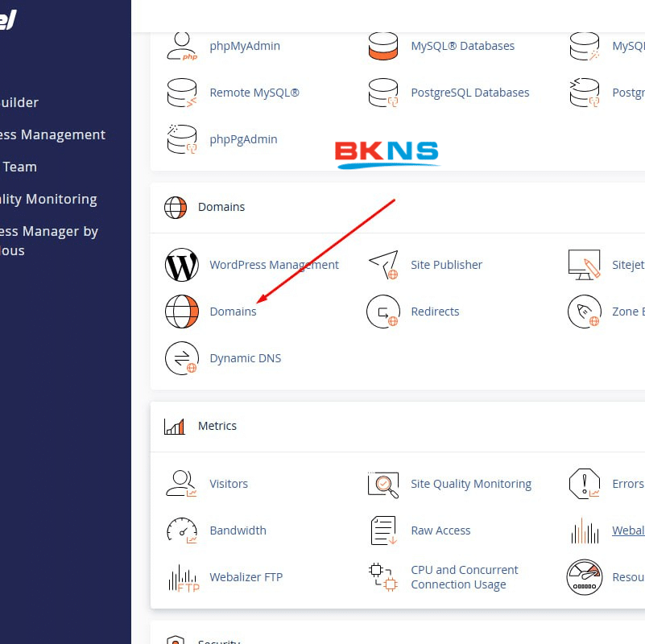Viewport: 645px width, 644px height.
Task: Open the Webalizer FTP icon
Action: pyautogui.click(x=182, y=577)
